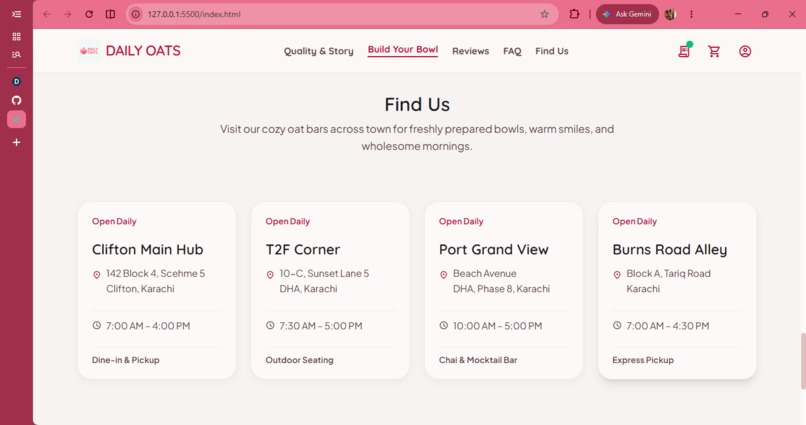Click 'DHA, Phase 8, Karachi' address line
The image size is (806, 425).
[501, 289]
